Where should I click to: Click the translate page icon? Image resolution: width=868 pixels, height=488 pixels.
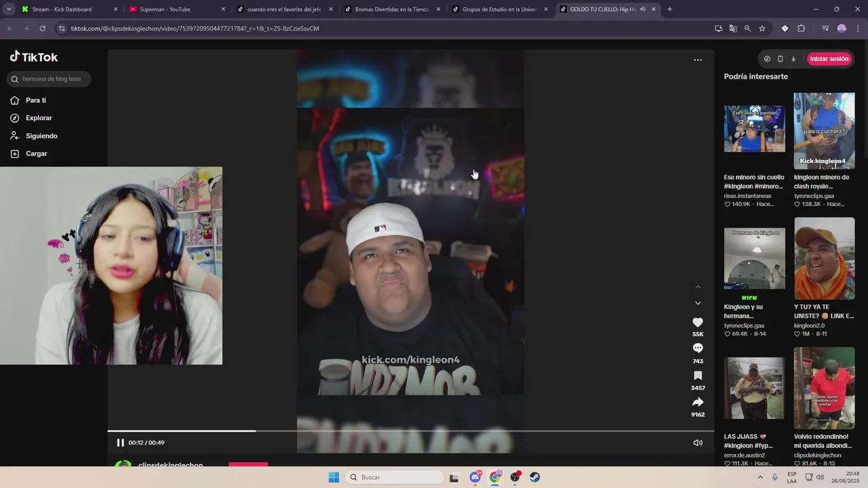(x=733, y=28)
